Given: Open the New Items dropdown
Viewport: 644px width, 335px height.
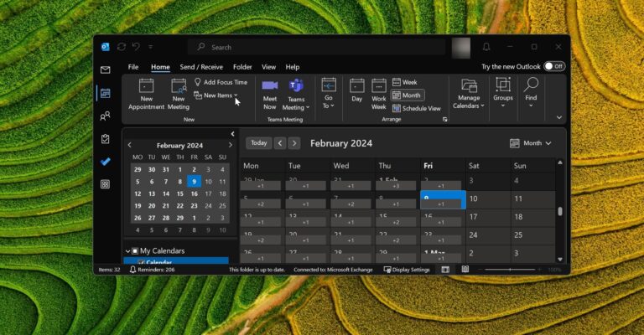Looking at the screenshot, I should pyautogui.click(x=216, y=95).
